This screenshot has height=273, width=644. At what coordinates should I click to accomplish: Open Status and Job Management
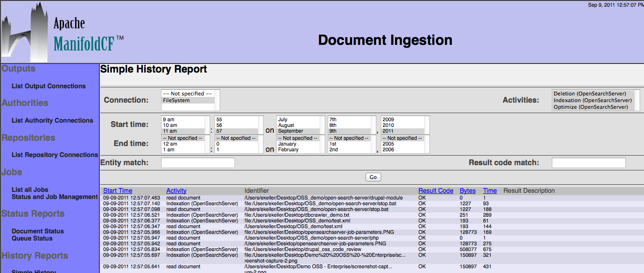tap(55, 197)
